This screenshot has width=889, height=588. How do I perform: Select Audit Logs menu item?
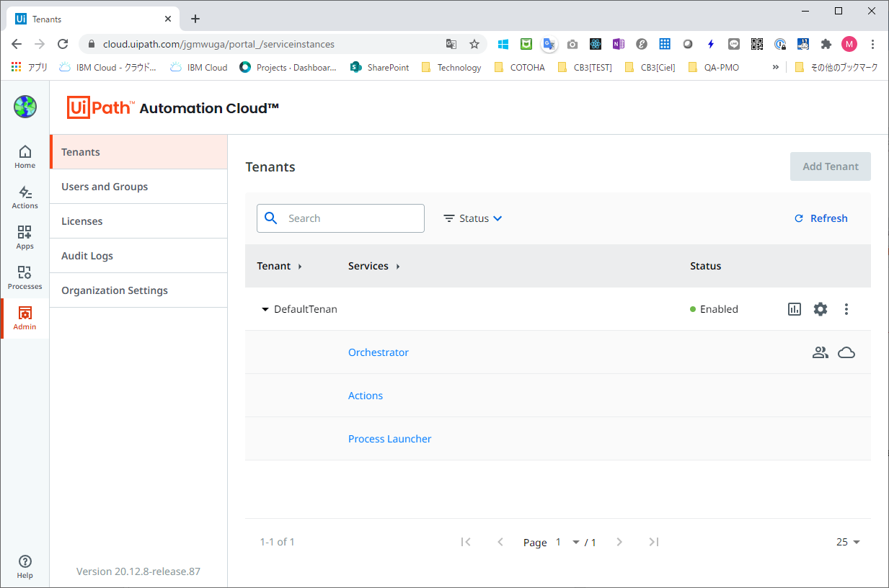(87, 256)
